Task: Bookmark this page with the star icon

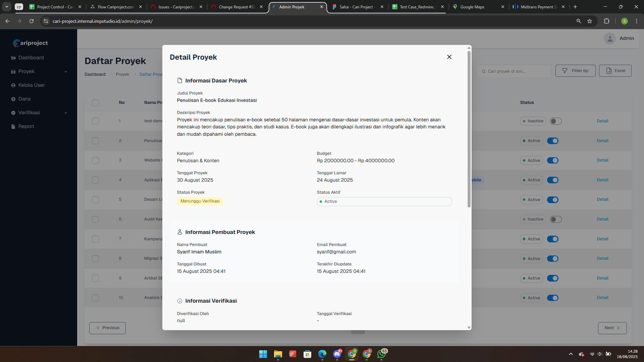Action: 590,21
